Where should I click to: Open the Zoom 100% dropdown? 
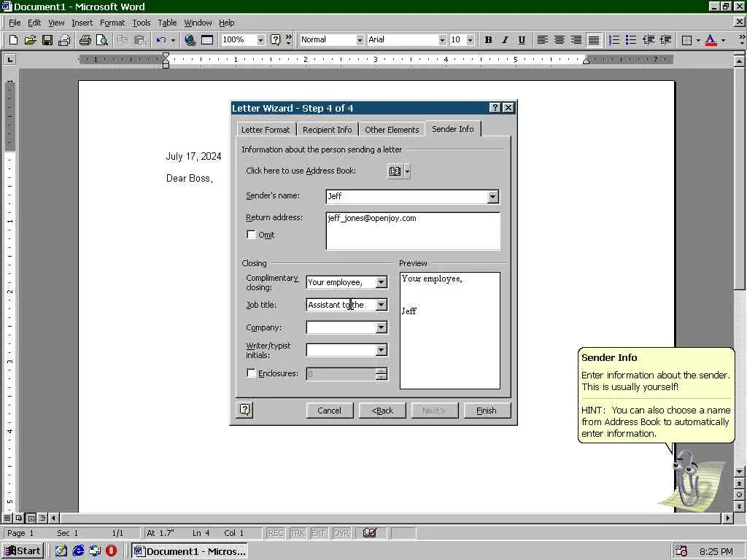tap(260, 40)
